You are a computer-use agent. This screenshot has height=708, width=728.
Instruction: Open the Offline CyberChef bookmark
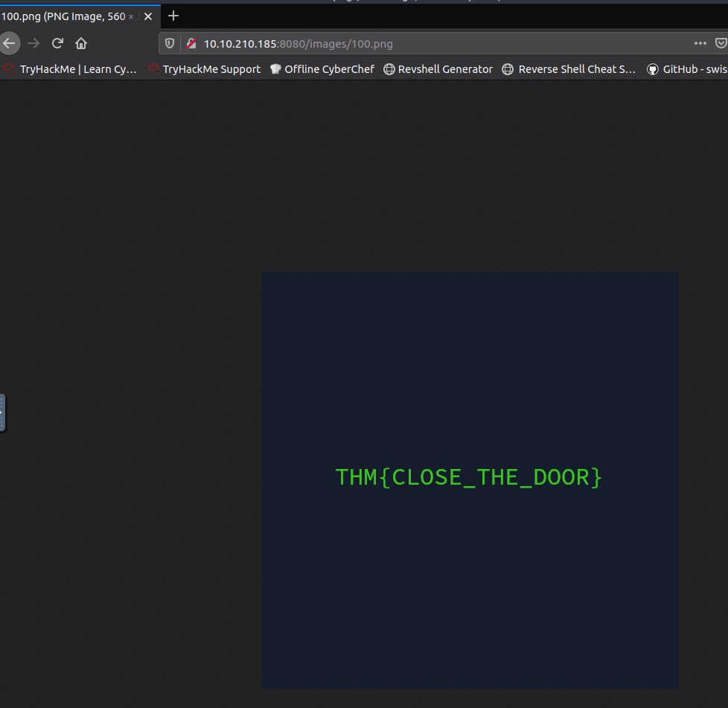click(x=322, y=69)
